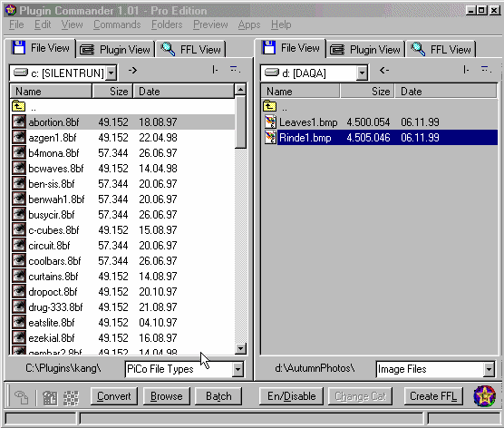Click the small list-view icon above left panel
This screenshot has height=428, width=504.
point(235,69)
